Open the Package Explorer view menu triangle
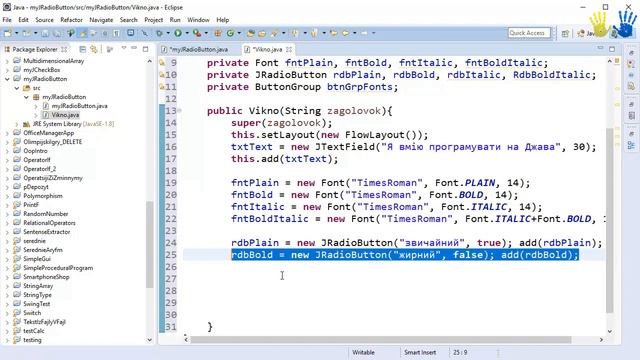Image resolution: width=640 pixels, height=360 pixels. pos(124,49)
